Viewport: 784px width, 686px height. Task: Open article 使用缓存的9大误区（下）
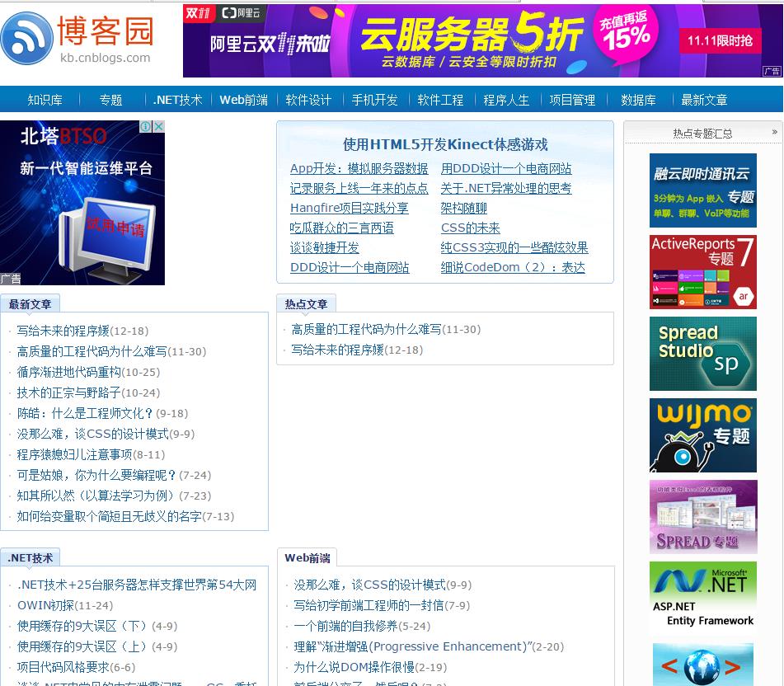82,626
